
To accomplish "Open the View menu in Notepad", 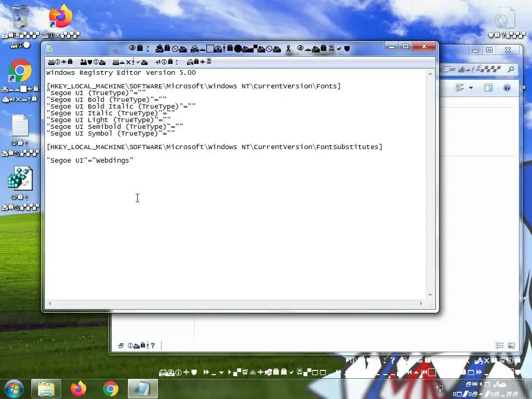I will [x=167, y=62].
